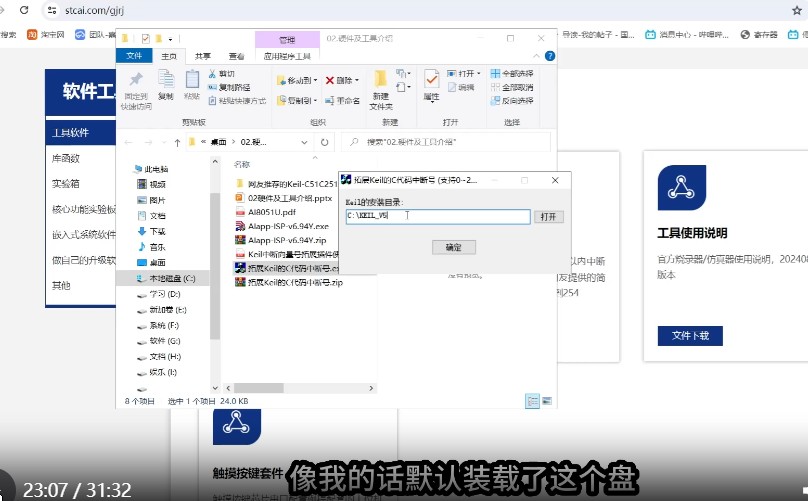808x501 pixels.
Task: Click the Explorer help question mark icon
Action: (550, 56)
